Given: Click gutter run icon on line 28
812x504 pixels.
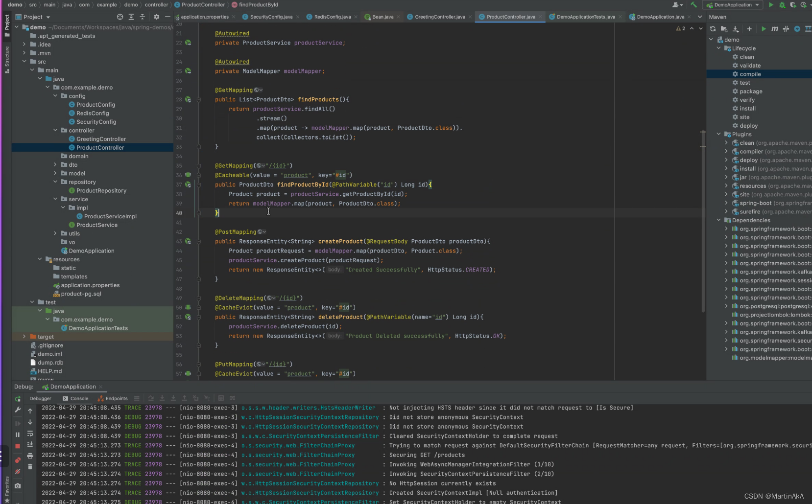Looking at the screenshot, I should [x=188, y=100].
